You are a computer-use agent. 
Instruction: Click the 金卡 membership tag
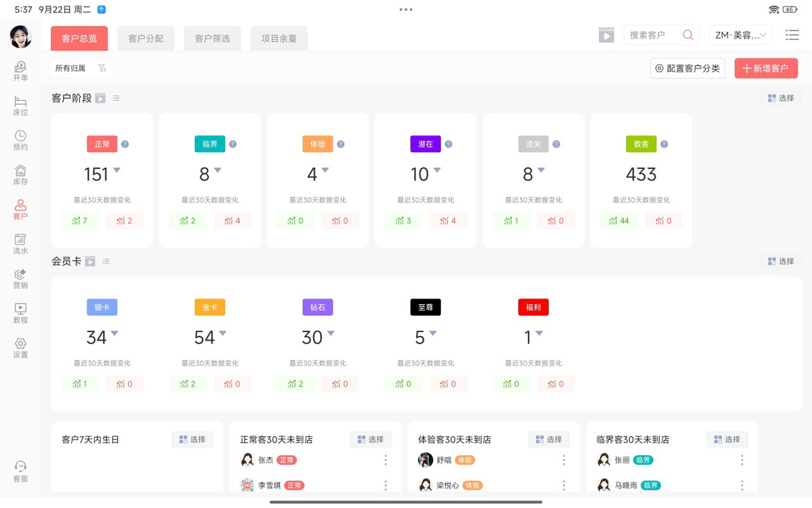point(210,308)
